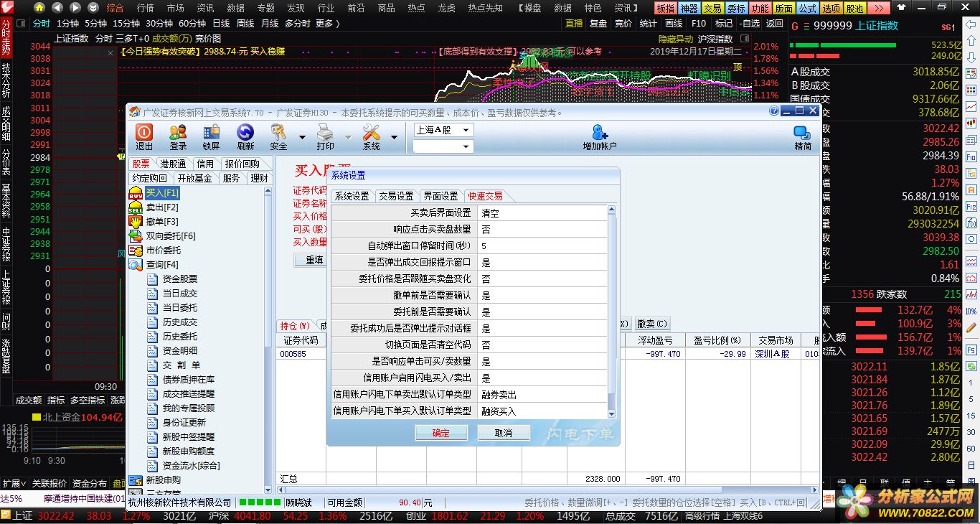This screenshot has width=980, height=524.
Task: Select 卖出[F2] in the trading tree
Action: pyautogui.click(x=162, y=207)
